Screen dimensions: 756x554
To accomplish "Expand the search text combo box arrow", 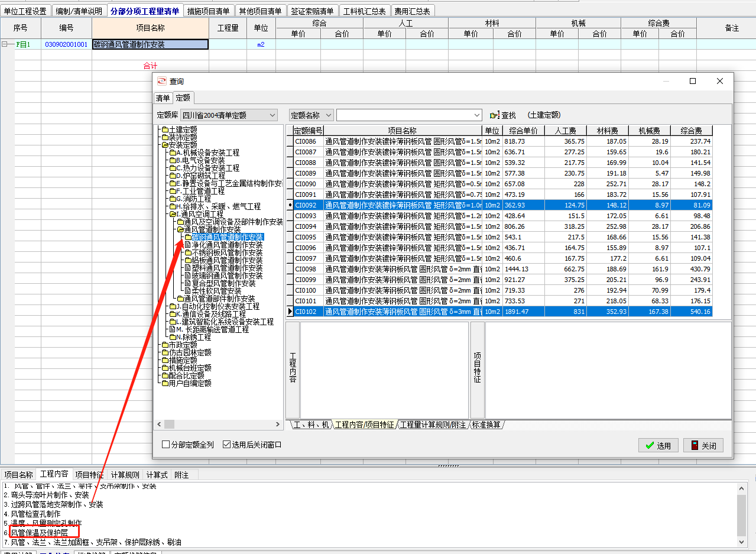I will coord(477,115).
